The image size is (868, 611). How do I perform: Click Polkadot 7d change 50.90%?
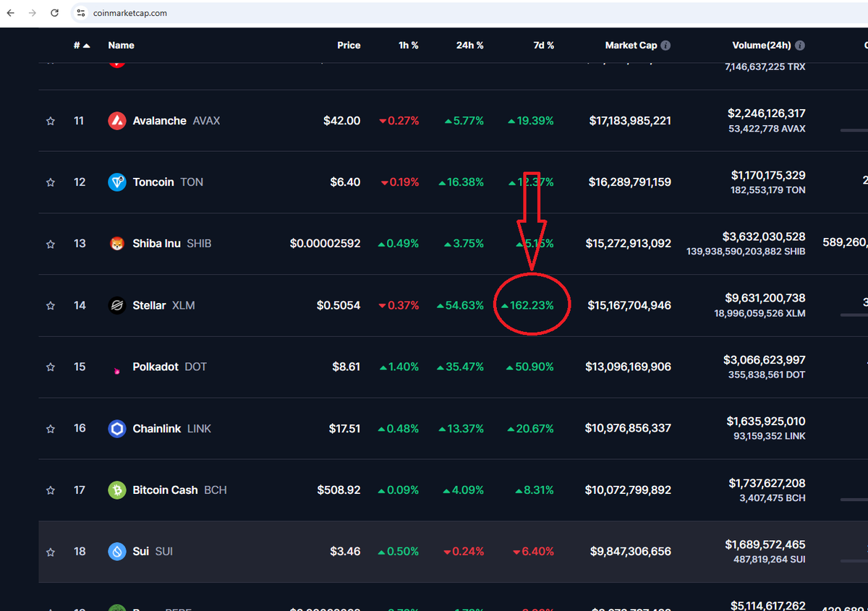(531, 367)
